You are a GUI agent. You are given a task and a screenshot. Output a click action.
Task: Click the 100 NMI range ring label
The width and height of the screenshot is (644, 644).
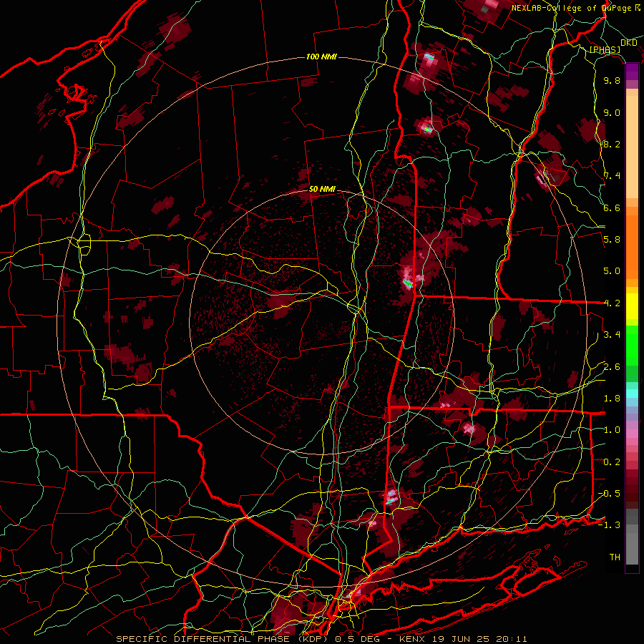(321, 57)
